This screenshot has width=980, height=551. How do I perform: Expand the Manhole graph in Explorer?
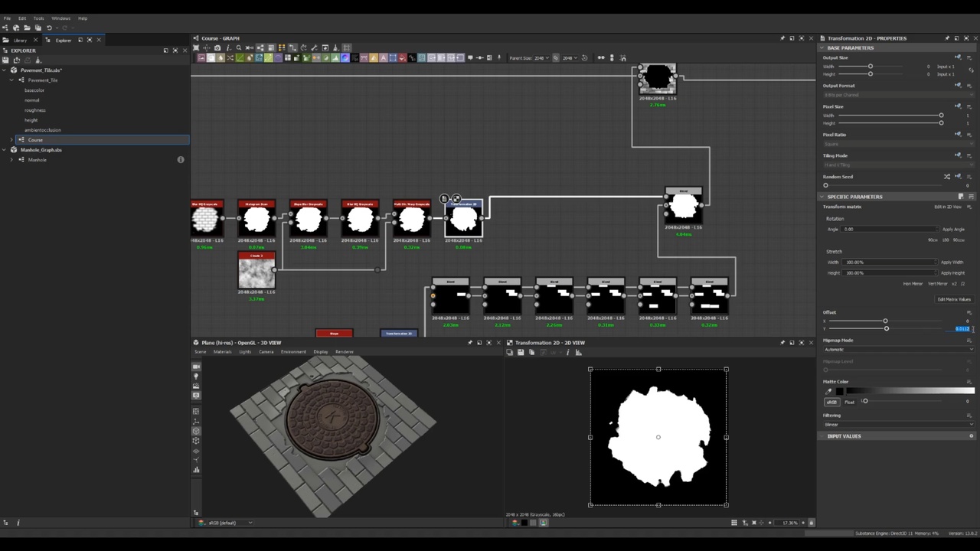[13, 160]
